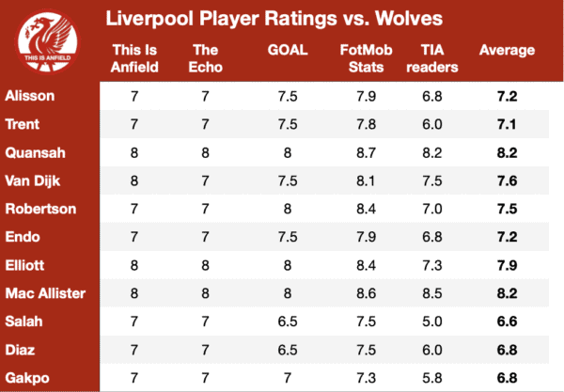Click the Quansah player name

click(x=36, y=153)
